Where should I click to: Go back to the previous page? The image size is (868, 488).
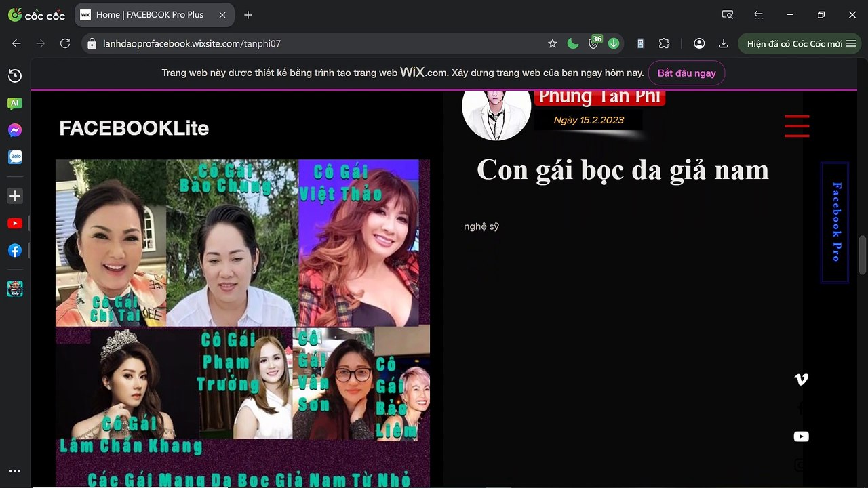click(x=17, y=43)
